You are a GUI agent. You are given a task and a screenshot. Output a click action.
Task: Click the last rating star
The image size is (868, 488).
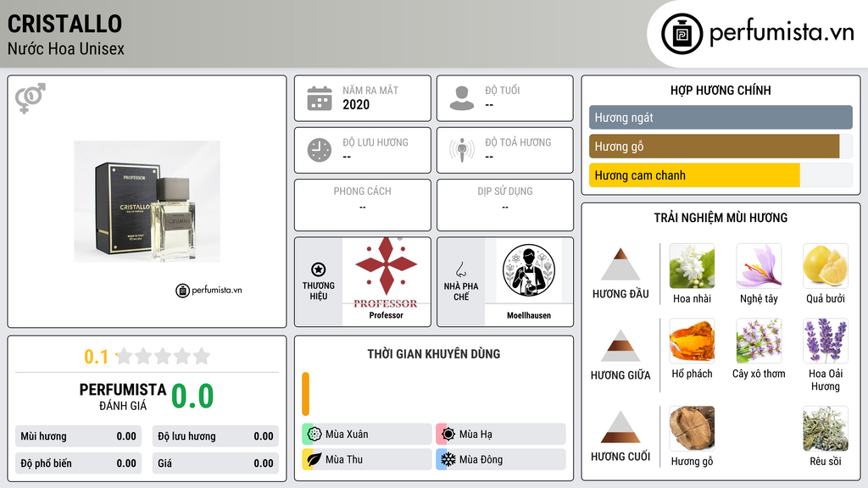[x=202, y=356]
